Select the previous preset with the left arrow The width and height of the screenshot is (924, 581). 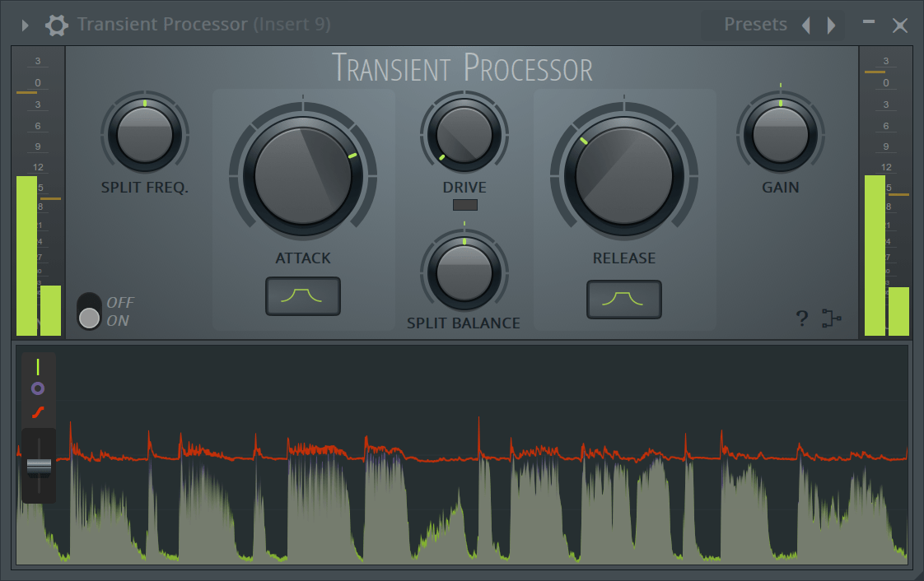tap(805, 25)
